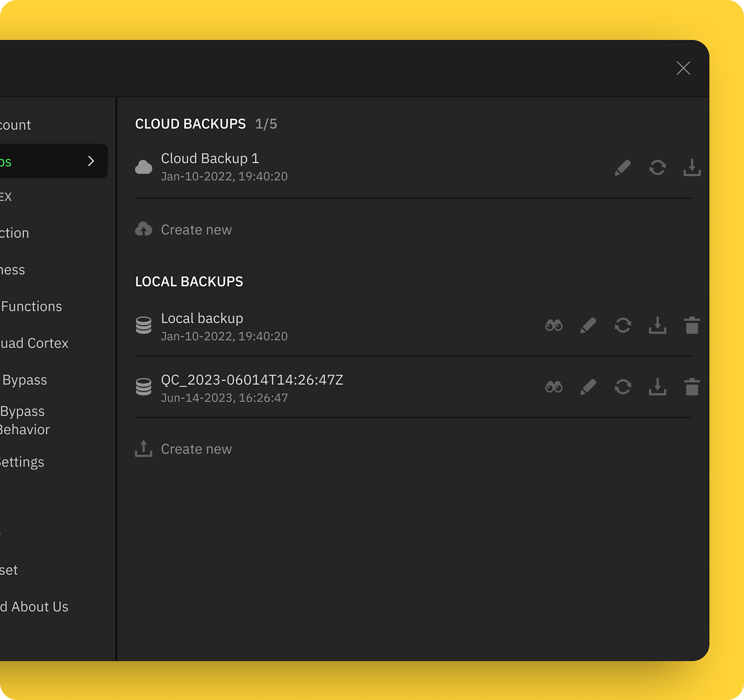Click Create new under Local Backups
Image resolution: width=744 pixels, height=700 pixels.
[x=196, y=449]
